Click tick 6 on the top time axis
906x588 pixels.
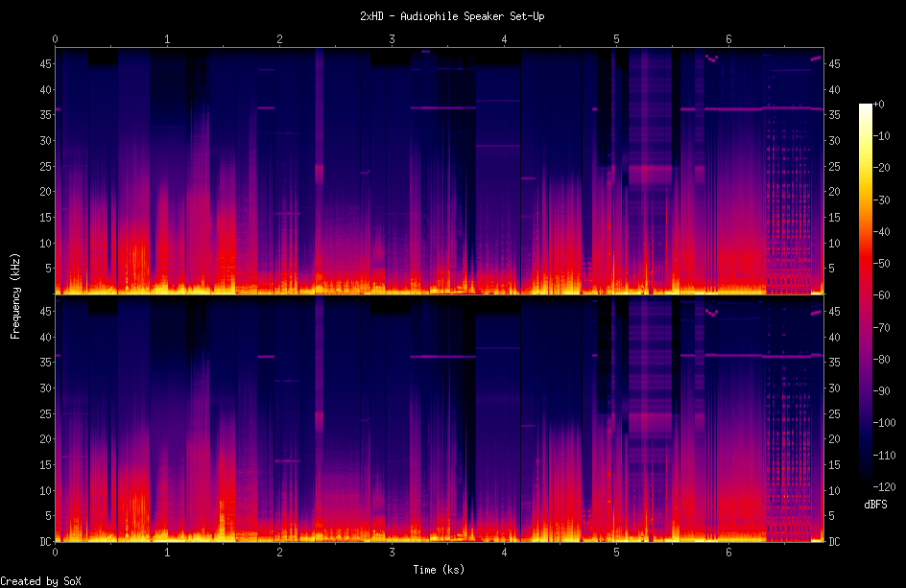[728, 39]
